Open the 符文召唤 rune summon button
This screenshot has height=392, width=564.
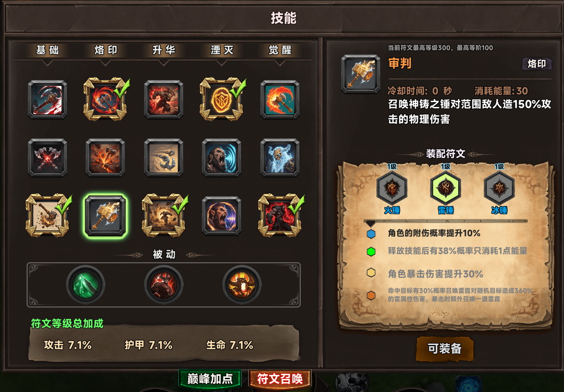tap(280, 378)
